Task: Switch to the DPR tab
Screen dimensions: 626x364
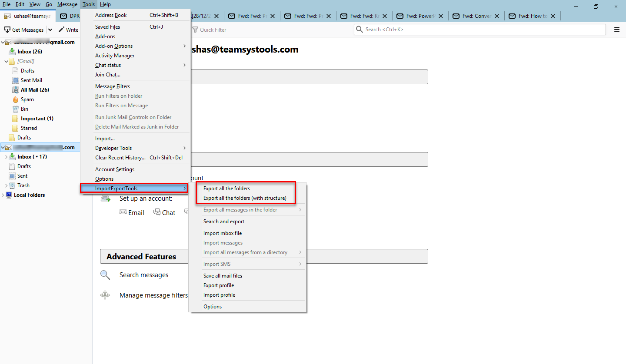Action: point(69,16)
